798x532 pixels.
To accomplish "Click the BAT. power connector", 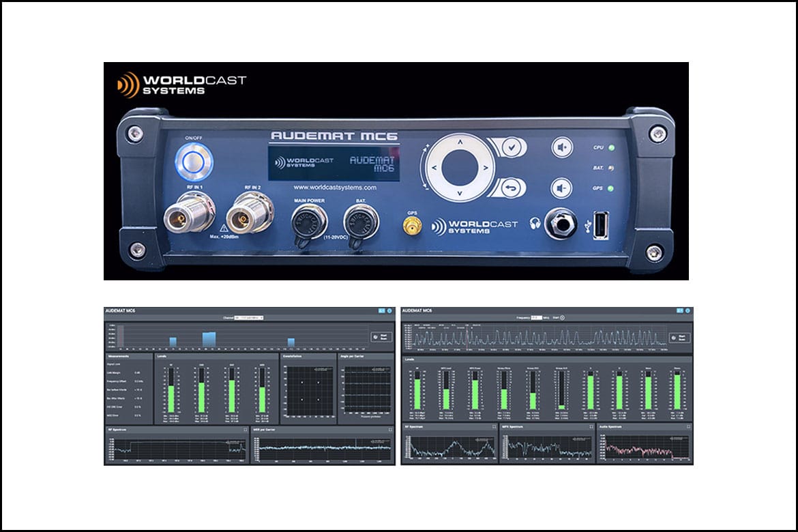I will (361, 223).
